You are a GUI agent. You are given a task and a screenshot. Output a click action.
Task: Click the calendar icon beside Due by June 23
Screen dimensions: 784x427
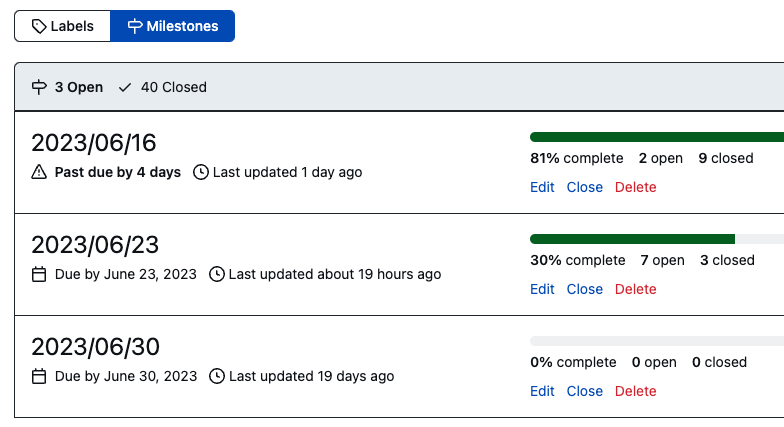39,274
